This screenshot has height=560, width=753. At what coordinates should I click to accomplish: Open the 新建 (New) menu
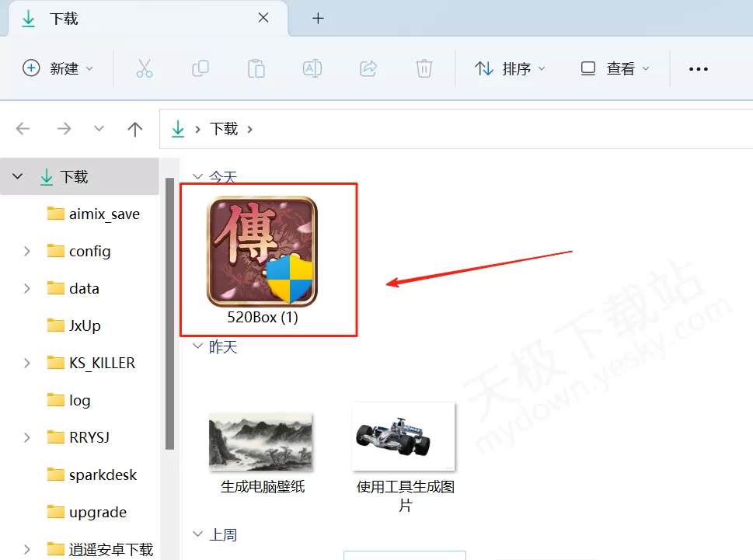tap(58, 68)
